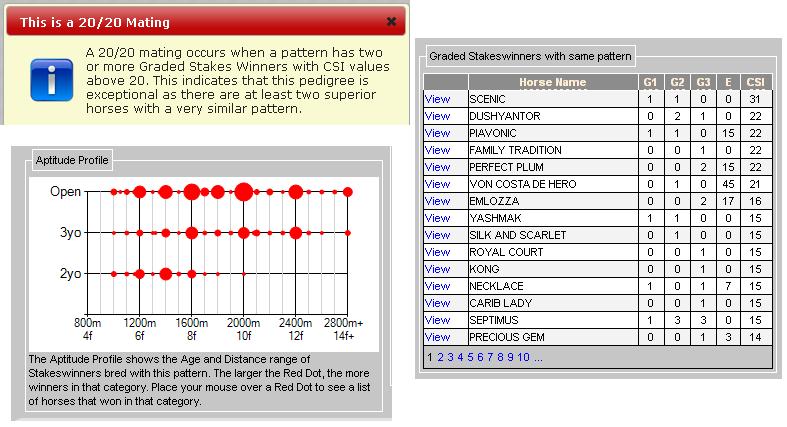View the KONG horse record
The height and width of the screenshot is (427, 787).
click(x=437, y=269)
